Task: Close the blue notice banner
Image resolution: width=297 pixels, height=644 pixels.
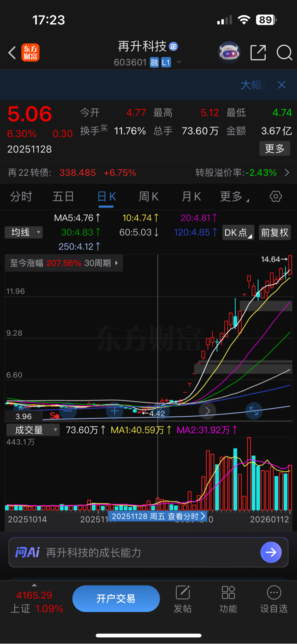Action: pos(282,85)
